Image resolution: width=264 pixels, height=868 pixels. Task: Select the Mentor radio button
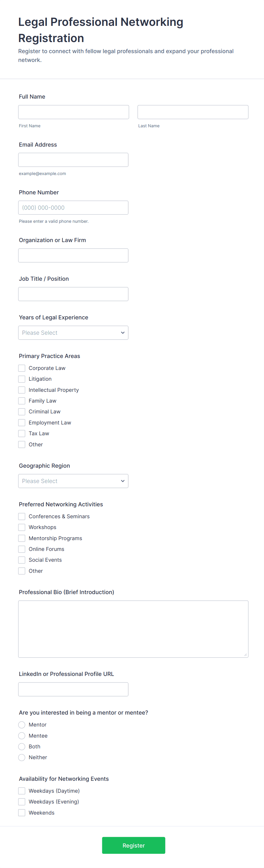pyautogui.click(x=22, y=725)
